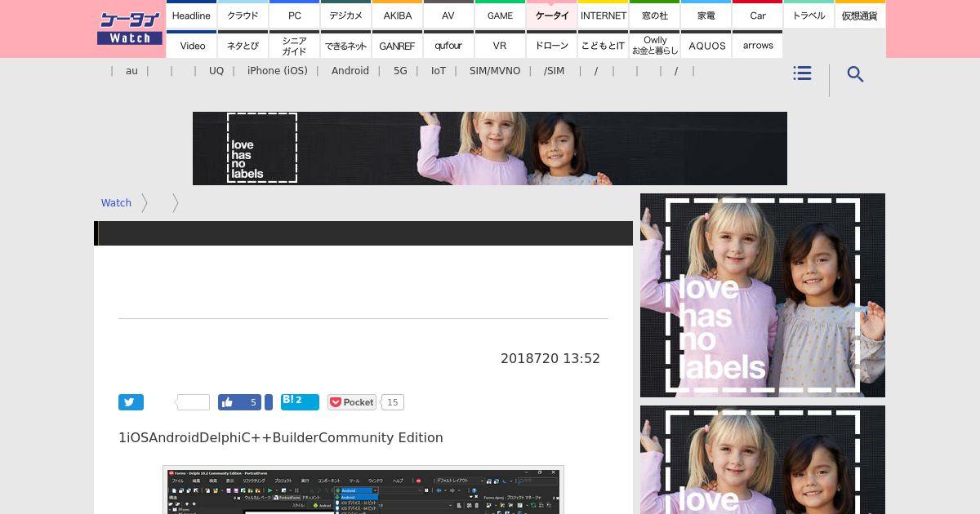The image size is (980, 514).
Task: Open the Headline tab
Action: click(x=191, y=15)
